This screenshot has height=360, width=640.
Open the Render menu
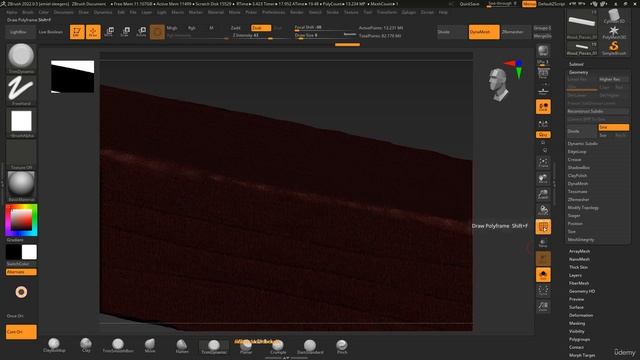pyautogui.click(x=297, y=12)
